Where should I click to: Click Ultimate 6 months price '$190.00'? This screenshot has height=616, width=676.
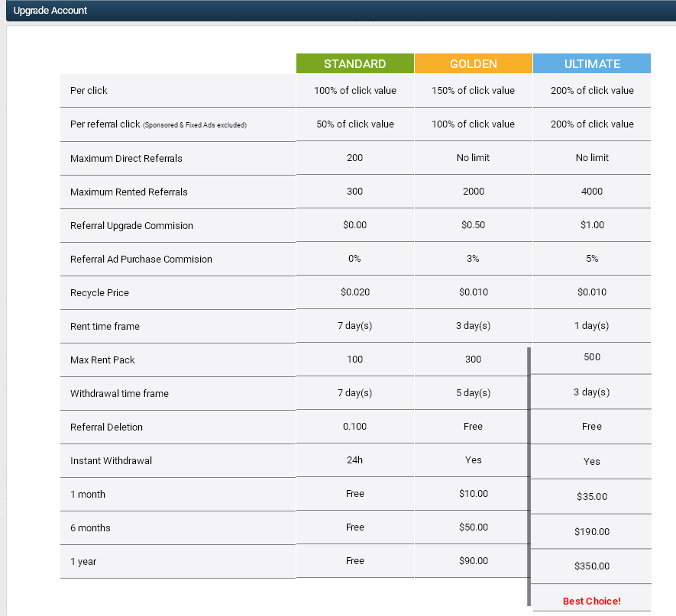coord(592,532)
